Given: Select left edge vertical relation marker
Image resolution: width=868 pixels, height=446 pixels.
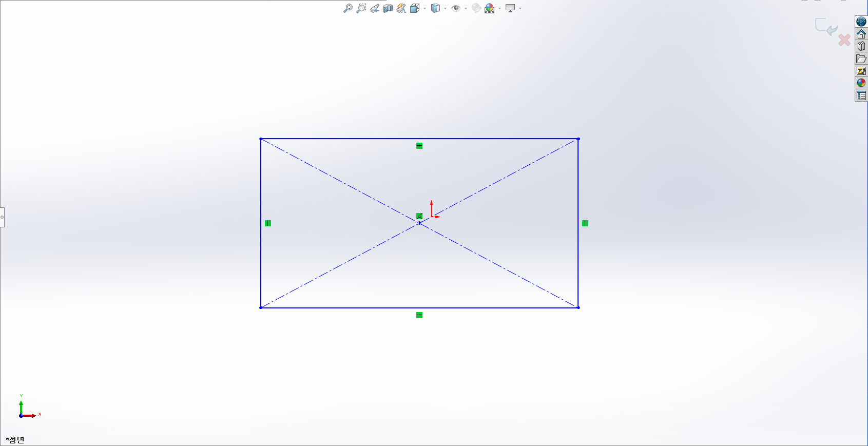Looking at the screenshot, I should tap(268, 223).
